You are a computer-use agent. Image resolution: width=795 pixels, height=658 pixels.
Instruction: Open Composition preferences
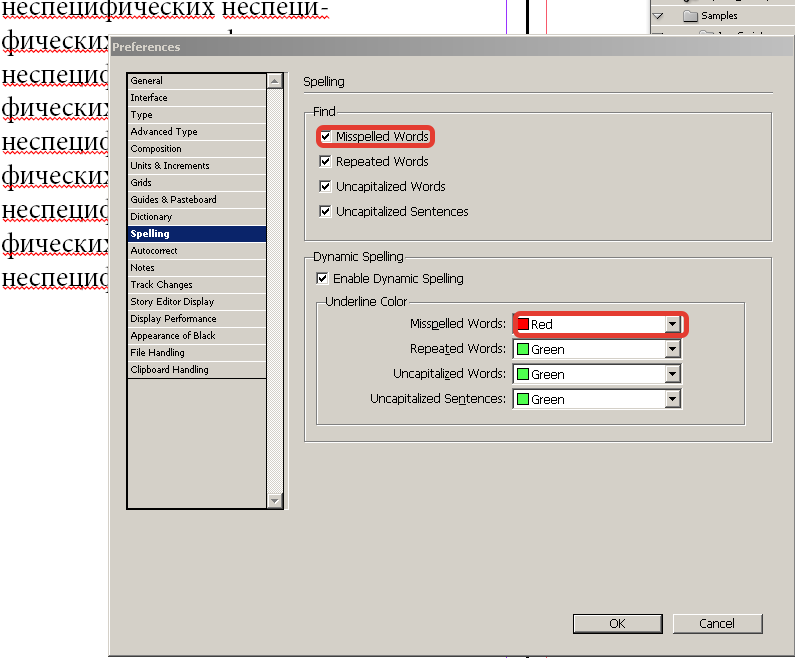click(197, 149)
